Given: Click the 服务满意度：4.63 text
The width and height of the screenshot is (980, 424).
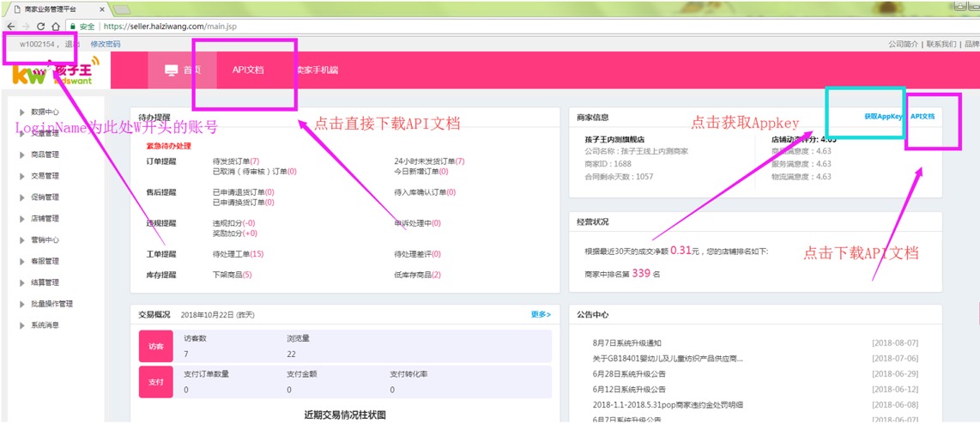Looking at the screenshot, I should [802, 164].
